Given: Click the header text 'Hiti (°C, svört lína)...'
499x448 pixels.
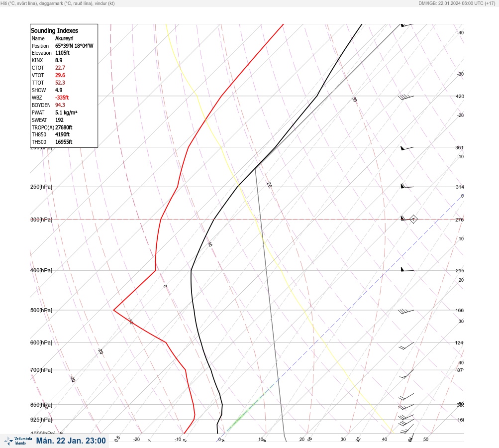Looking at the screenshot, I should [57, 3].
